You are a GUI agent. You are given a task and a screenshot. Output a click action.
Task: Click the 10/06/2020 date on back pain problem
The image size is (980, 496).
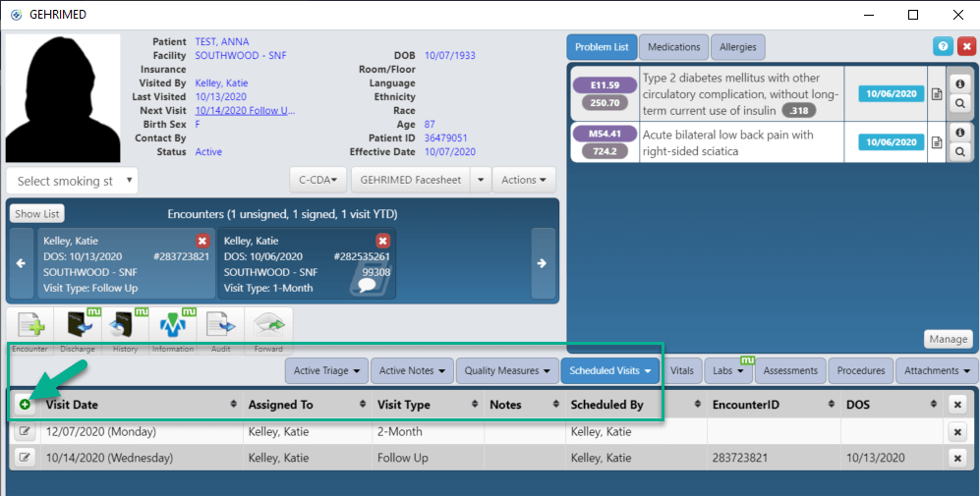(892, 141)
